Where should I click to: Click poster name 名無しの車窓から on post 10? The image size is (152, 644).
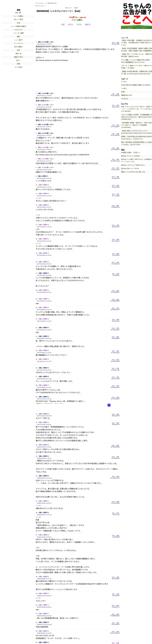[44, 185]
